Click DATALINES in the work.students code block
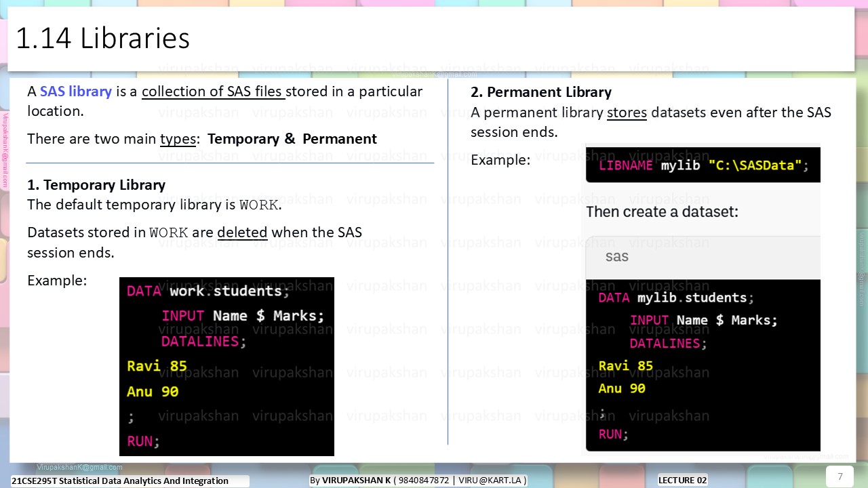Image resolution: width=868 pixels, height=488 pixels. pos(203,341)
